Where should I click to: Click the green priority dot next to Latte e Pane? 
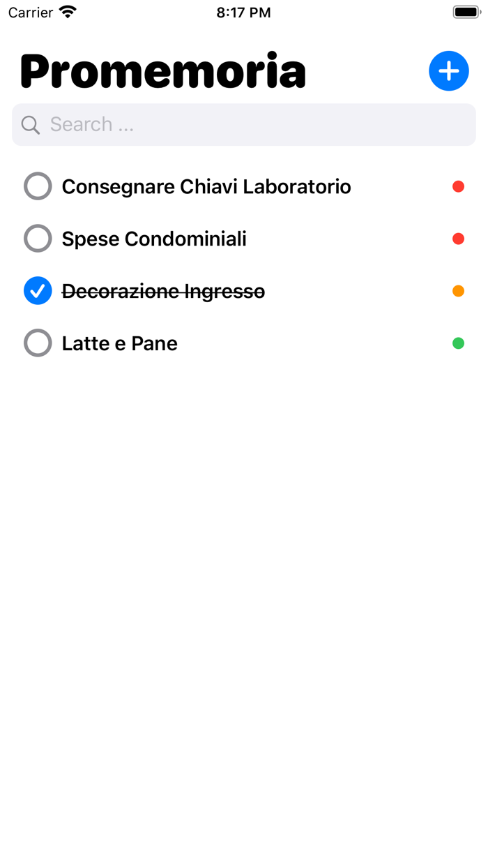458,343
